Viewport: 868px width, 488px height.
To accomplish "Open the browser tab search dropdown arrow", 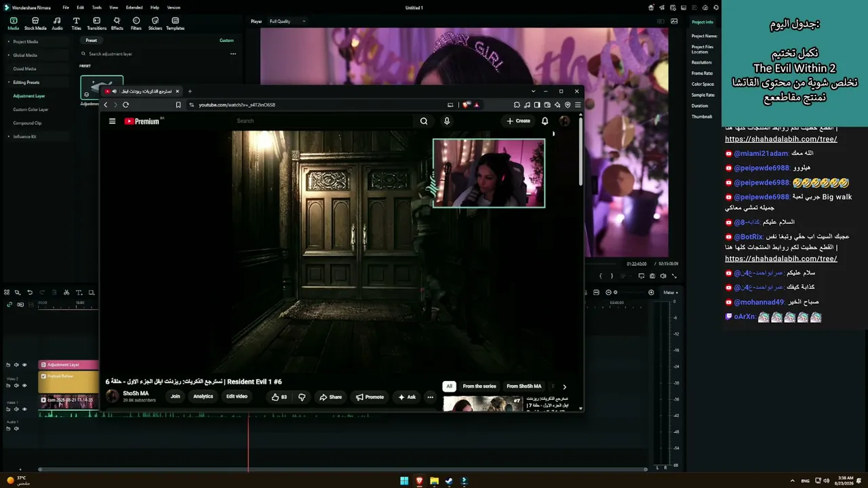I will pos(534,91).
